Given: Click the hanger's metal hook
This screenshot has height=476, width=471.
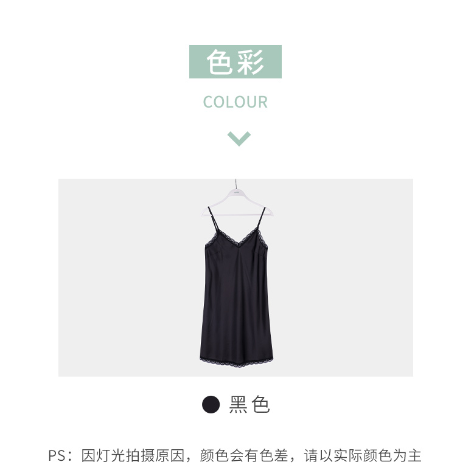Looking at the screenshot, I should click(235, 184).
